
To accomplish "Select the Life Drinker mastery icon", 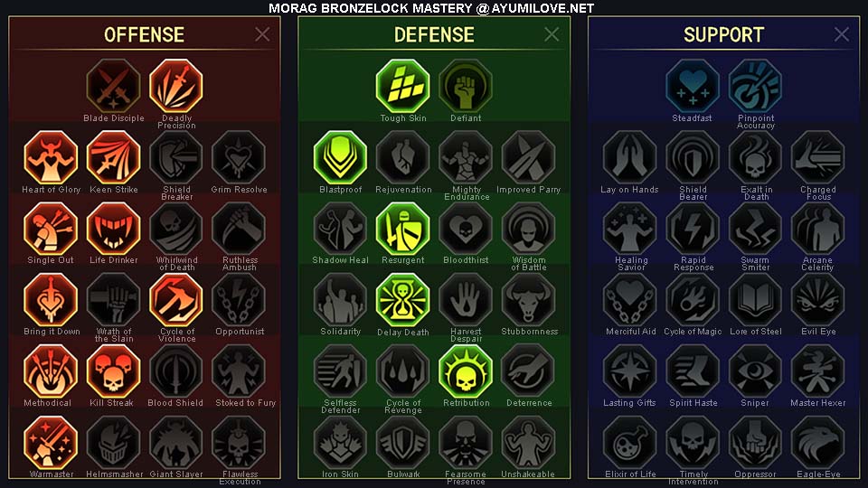I will coord(114,229).
